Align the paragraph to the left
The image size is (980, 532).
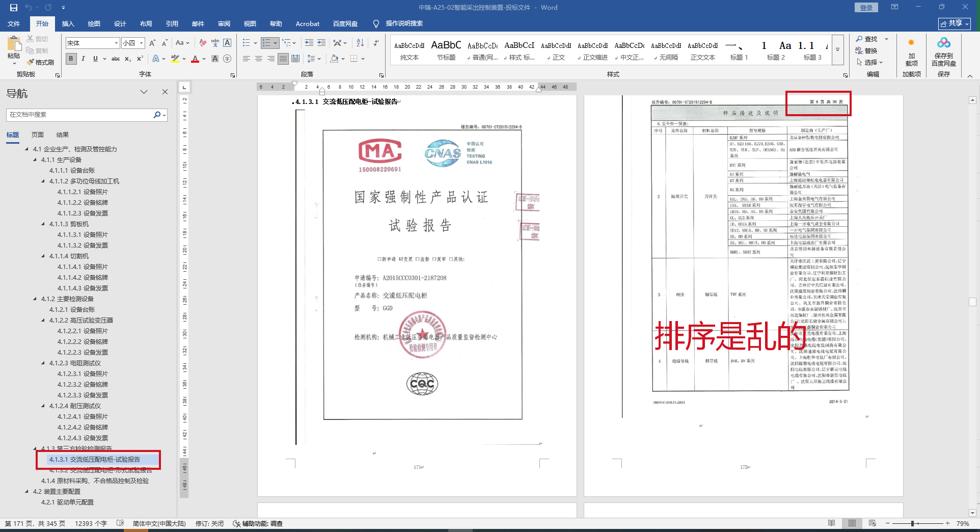(247, 59)
